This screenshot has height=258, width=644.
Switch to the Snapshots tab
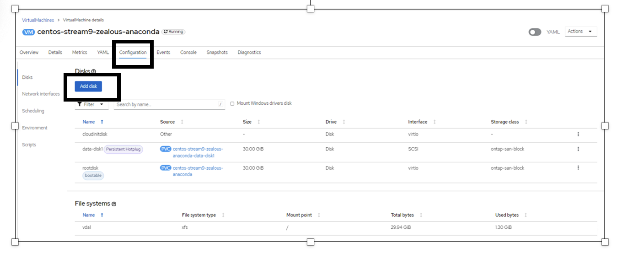point(217,53)
